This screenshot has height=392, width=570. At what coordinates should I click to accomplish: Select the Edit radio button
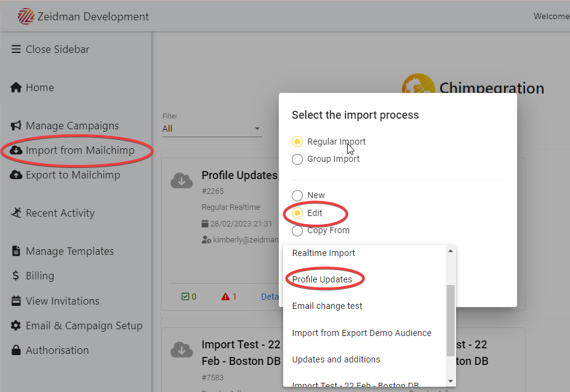pyautogui.click(x=297, y=213)
